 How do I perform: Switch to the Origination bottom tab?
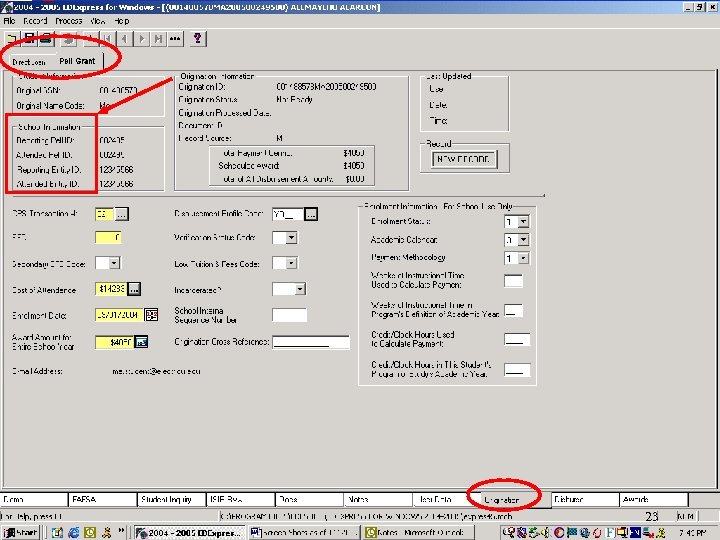pos(516,500)
